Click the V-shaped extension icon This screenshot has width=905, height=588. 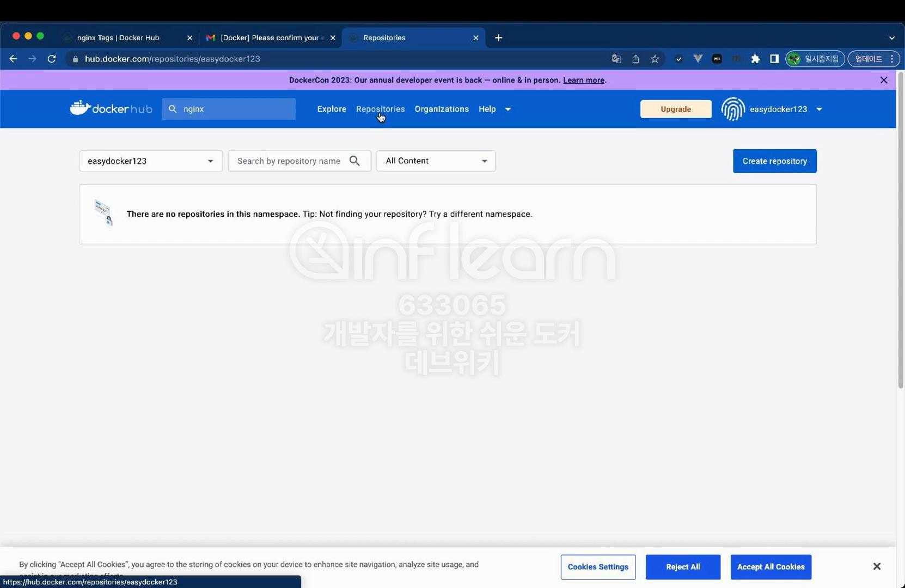point(698,59)
